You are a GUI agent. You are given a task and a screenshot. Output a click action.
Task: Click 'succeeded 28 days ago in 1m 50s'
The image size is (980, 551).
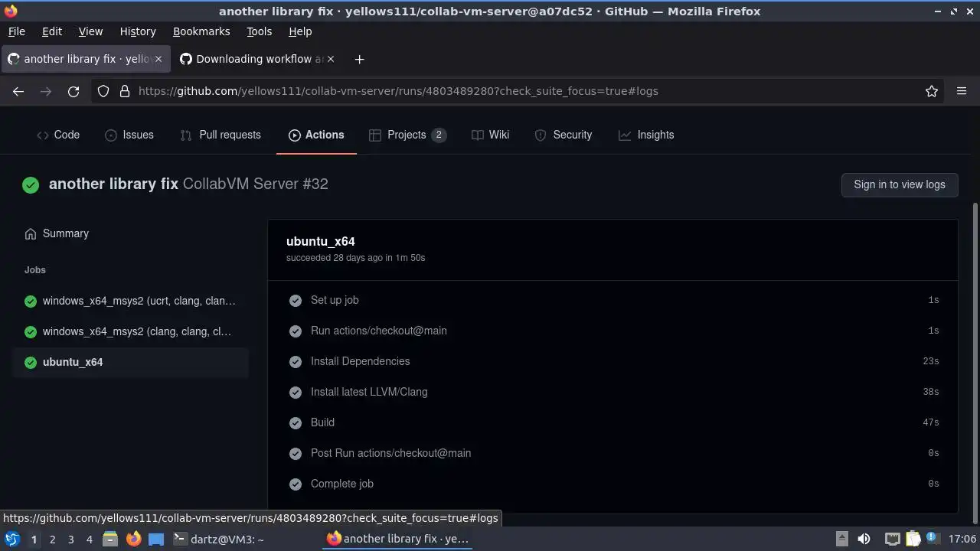click(x=355, y=258)
